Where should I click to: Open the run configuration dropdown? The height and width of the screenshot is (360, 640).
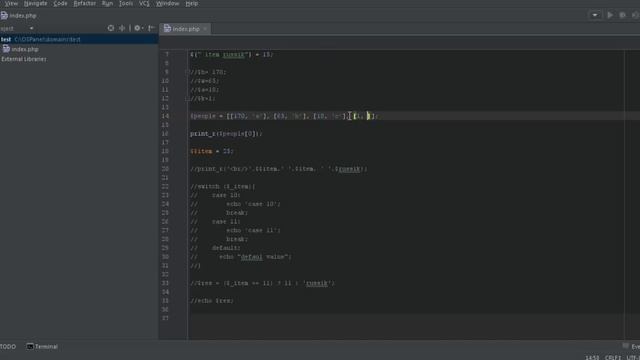pos(595,15)
